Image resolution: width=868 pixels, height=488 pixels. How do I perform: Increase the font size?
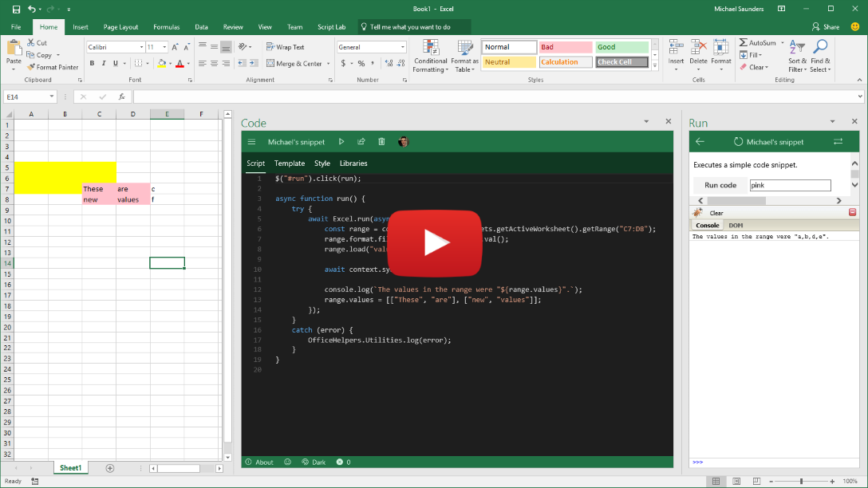click(175, 47)
